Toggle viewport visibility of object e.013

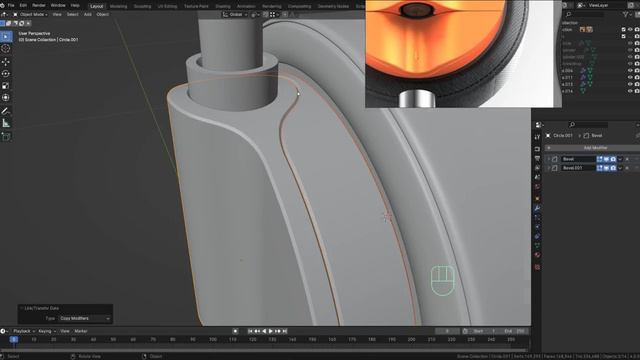(630, 84)
